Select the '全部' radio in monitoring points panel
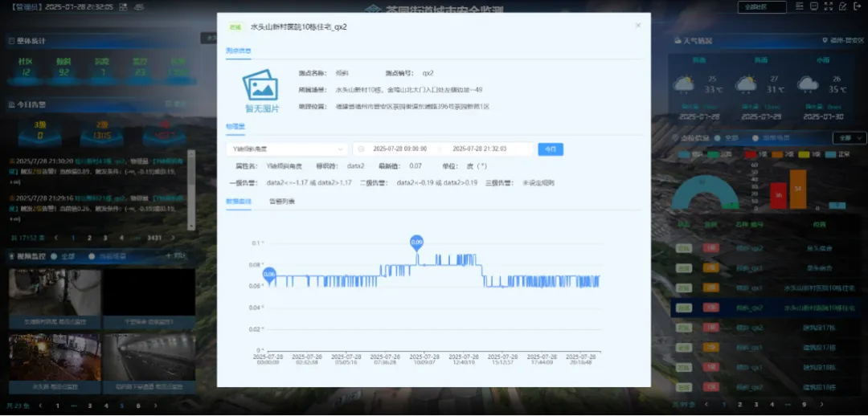The image size is (868, 416). pos(715,138)
